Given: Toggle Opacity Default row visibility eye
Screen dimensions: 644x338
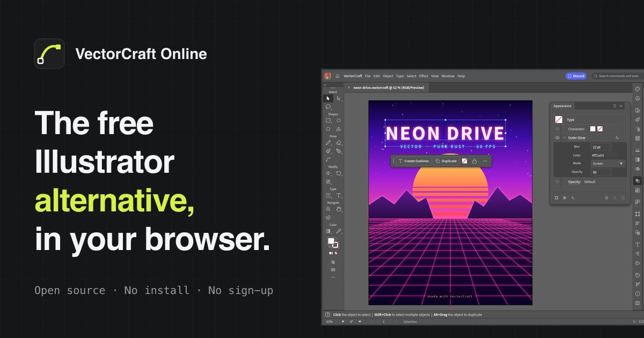Looking at the screenshot, I should pyautogui.click(x=557, y=182).
